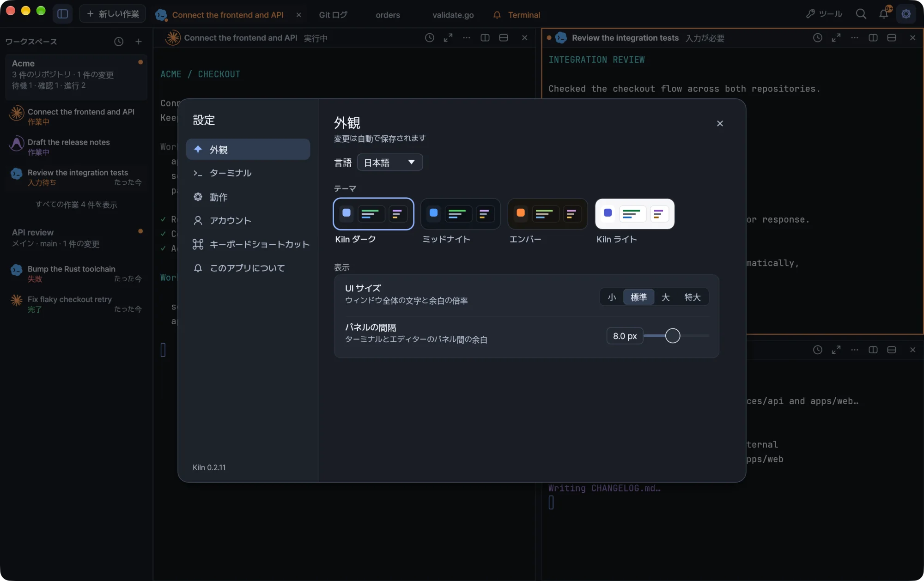Open the 言語 language dropdown
The height and width of the screenshot is (581, 924).
pos(389,162)
